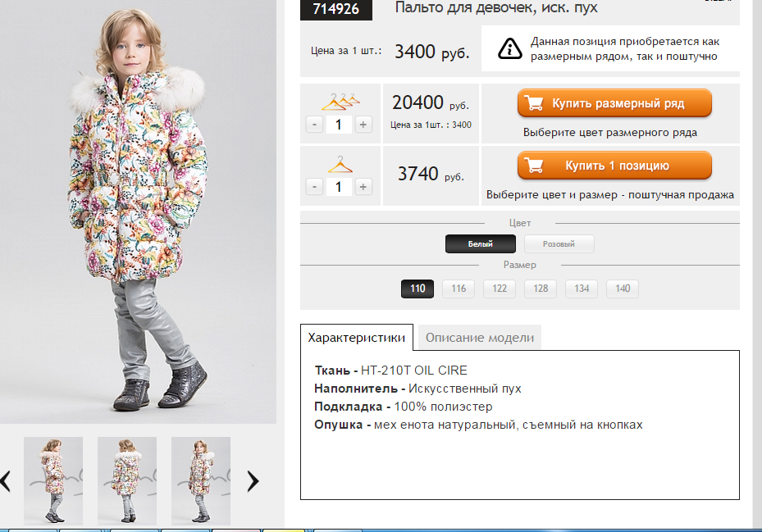Click the single hanger icon
762x532 pixels.
coord(340,164)
